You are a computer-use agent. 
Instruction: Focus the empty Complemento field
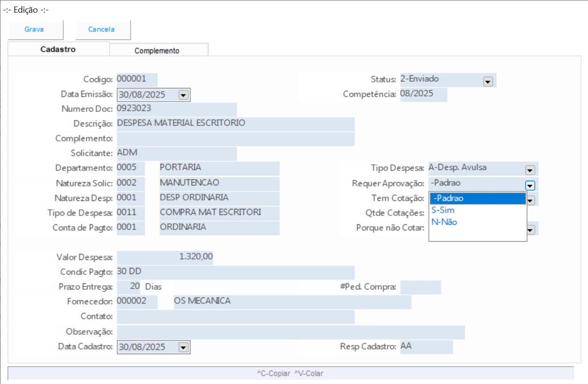pyautogui.click(x=235, y=139)
